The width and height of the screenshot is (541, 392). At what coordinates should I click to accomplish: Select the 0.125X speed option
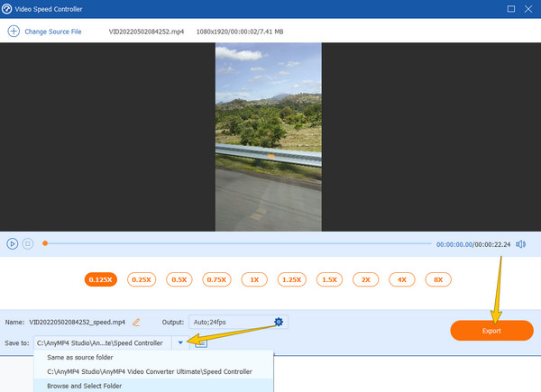[100, 279]
